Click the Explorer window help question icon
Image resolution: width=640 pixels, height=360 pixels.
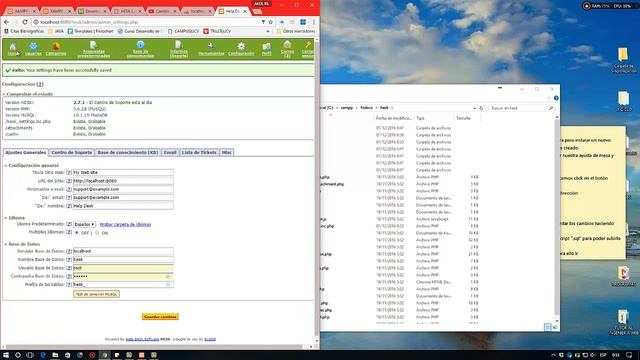(556, 98)
